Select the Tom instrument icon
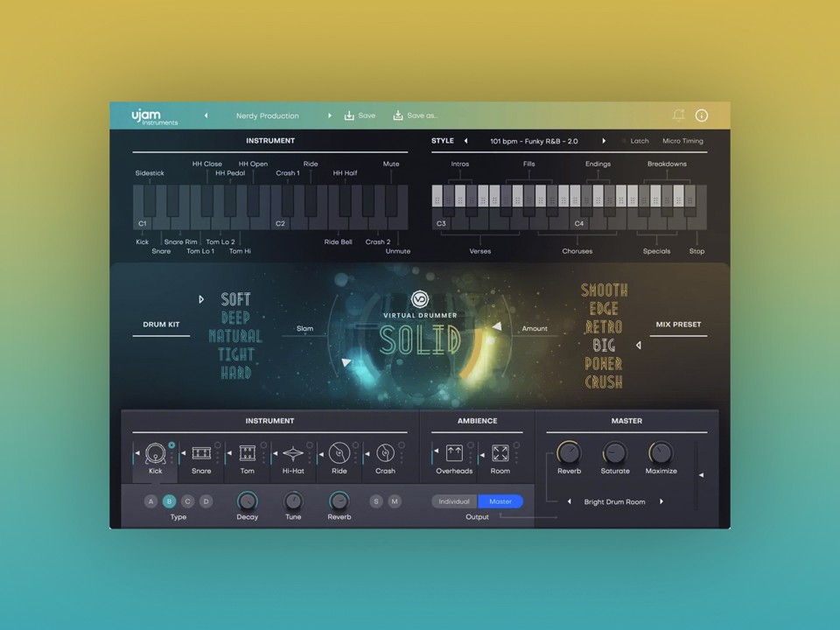840x630 pixels. [247, 453]
